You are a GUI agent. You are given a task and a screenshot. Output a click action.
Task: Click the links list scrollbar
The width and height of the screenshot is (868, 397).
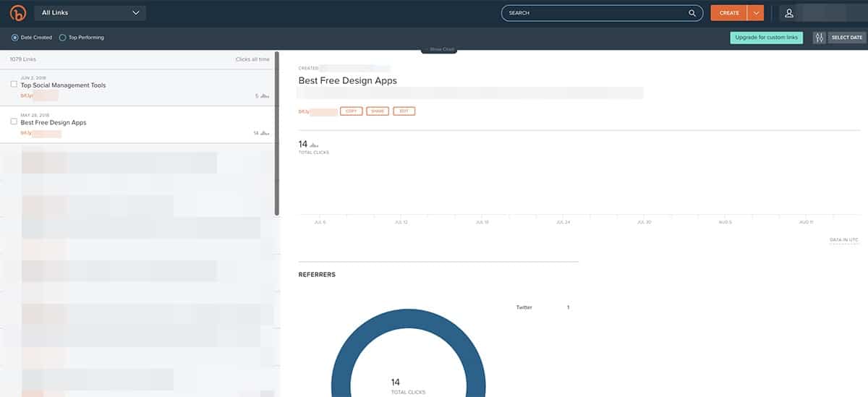tap(276, 134)
